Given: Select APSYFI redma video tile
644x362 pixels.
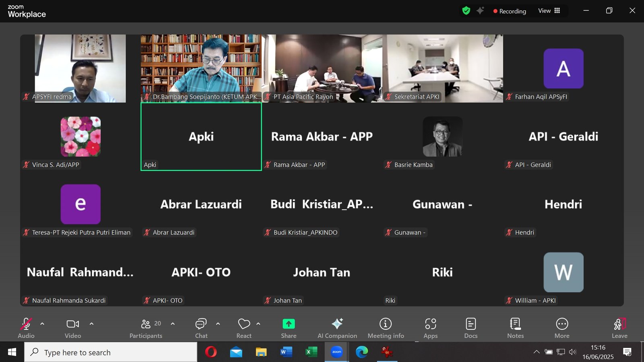Looking at the screenshot, I should click(x=80, y=68).
